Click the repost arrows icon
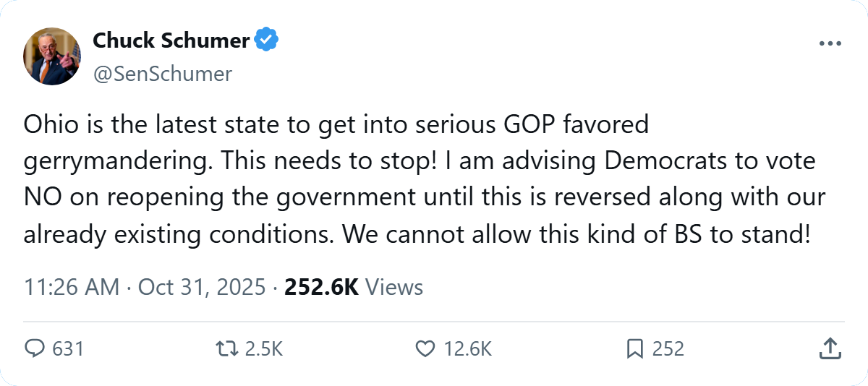This screenshot has width=868, height=386. pos(226,349)
